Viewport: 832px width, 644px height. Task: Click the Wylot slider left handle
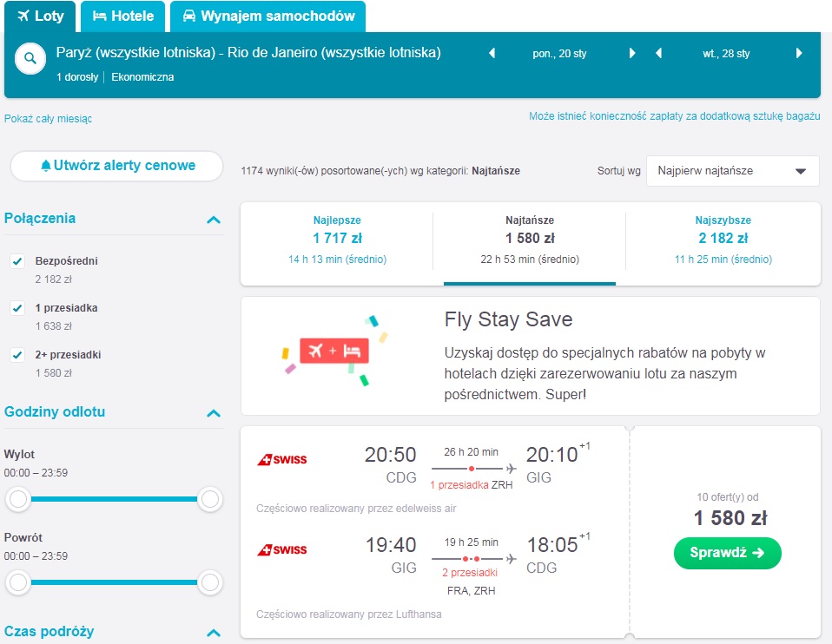18,499
